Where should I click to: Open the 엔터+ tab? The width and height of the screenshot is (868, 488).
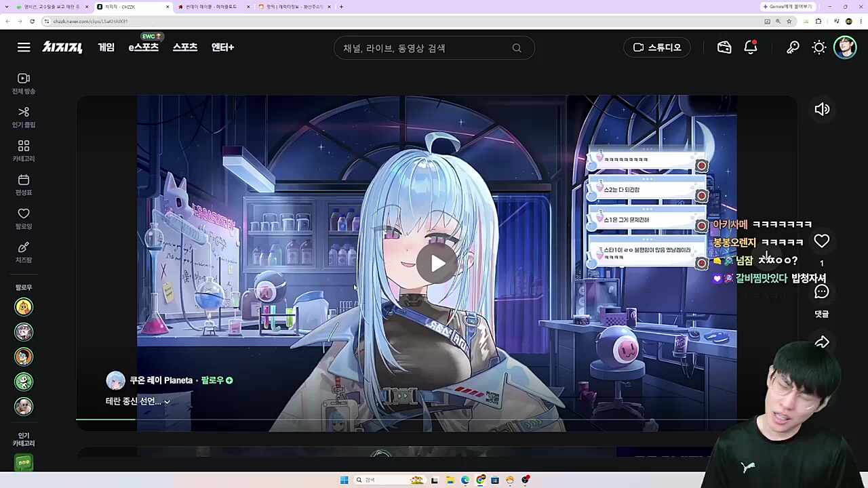click(222, 47)
